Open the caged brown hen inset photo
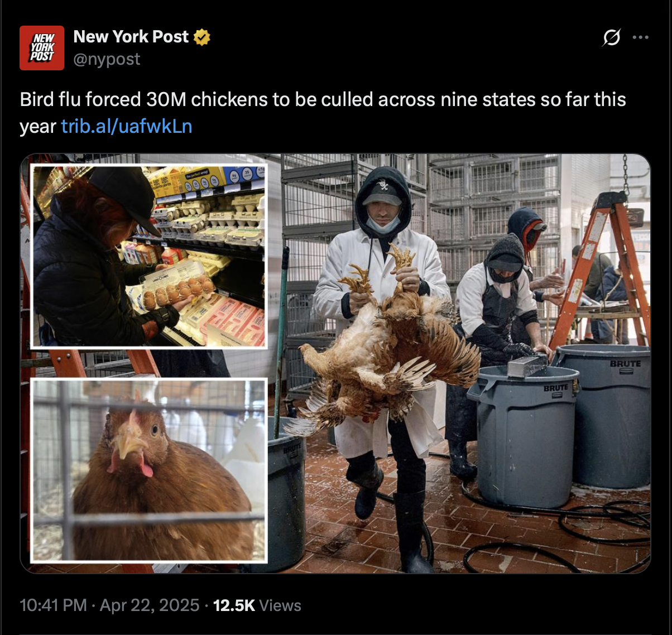The width and height of the screenshot is (672, 635). 149,470
